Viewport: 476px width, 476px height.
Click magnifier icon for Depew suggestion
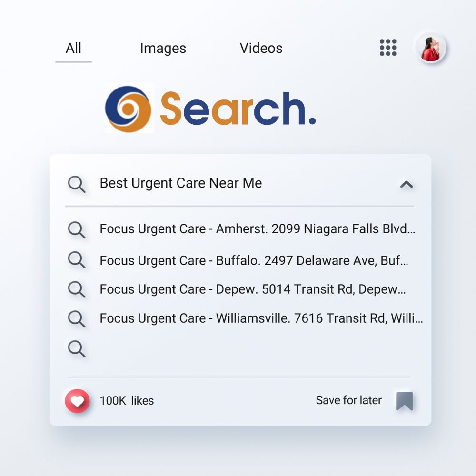(x=77, y=289)
